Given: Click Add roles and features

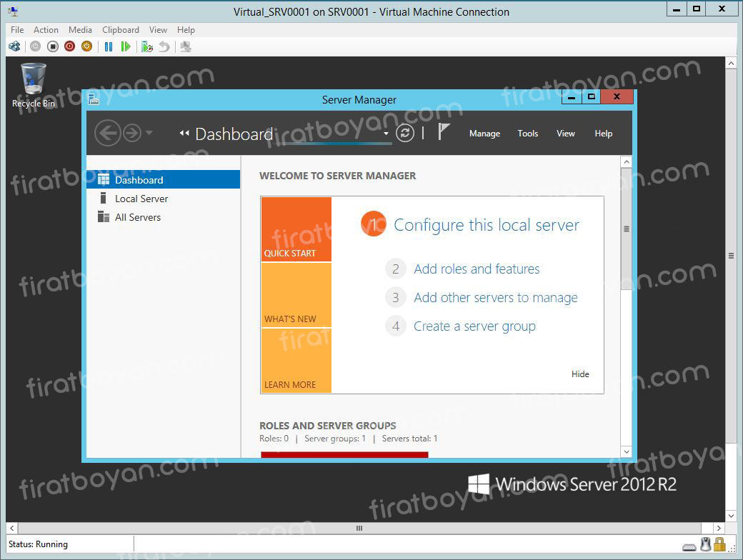Looking at the screenshot, I should point(477,269).
